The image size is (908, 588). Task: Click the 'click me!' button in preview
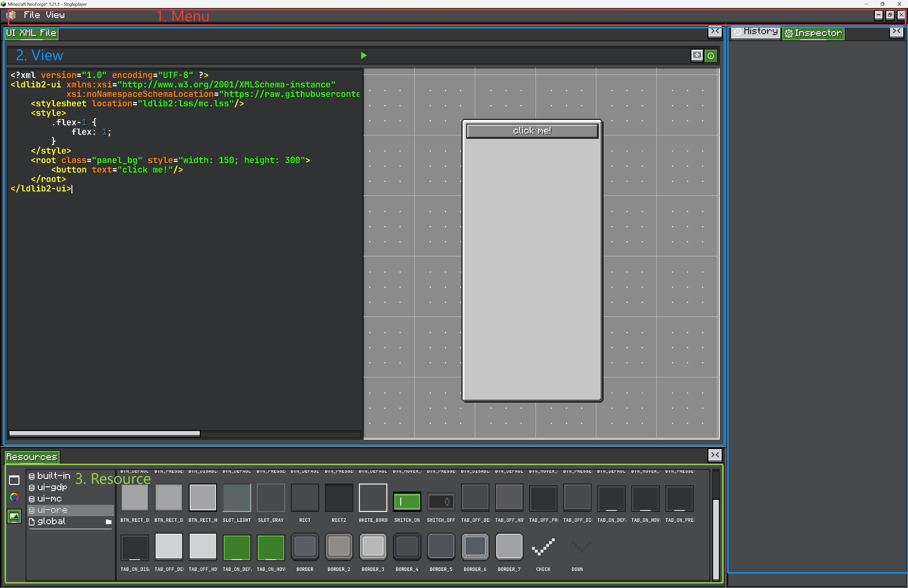(x=532, y=131)
